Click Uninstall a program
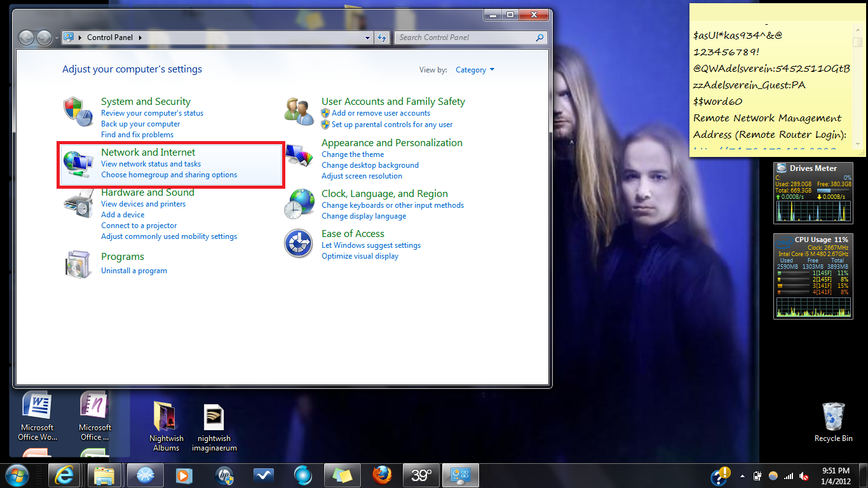This screenshot has width=868, height=488. pyautogui.click(x=134, y=271)
